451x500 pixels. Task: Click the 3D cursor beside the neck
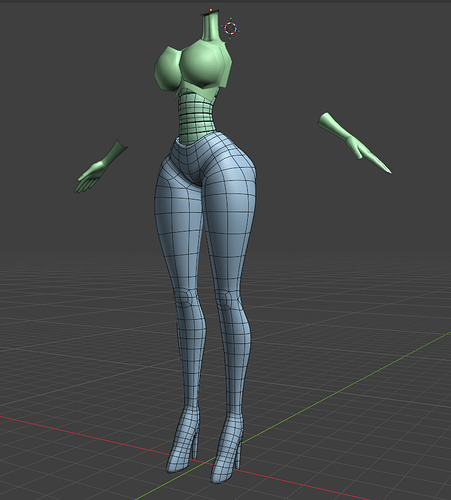coord(231,28)
